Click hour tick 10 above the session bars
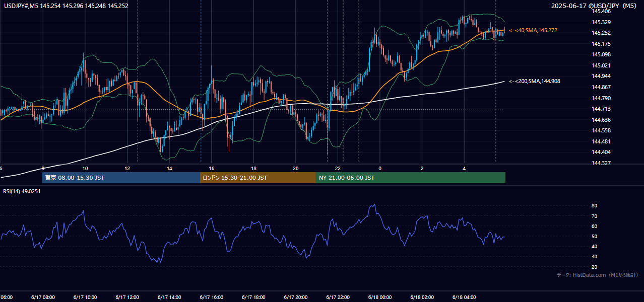 [85, 168]
